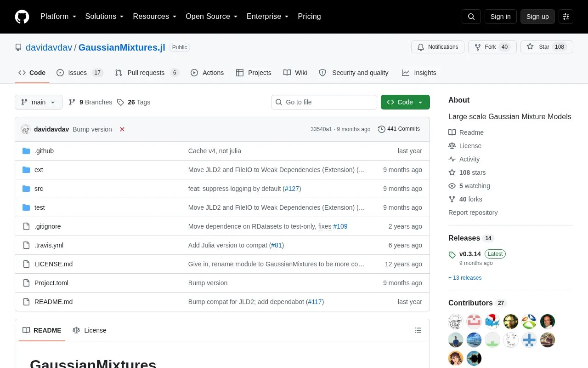Image resolution: width=588 pixels, height=368 pixels.
Task: View the 26 Tags link
Action: click(x=134, y=102)
